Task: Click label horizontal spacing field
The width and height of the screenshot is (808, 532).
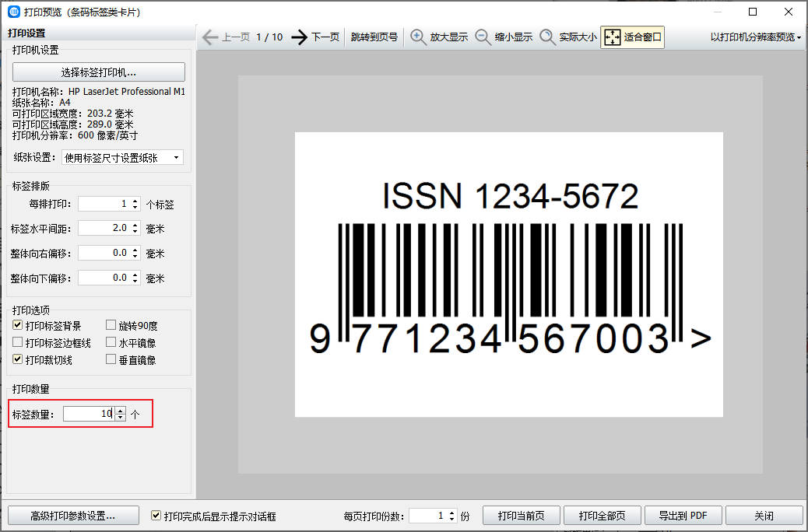Action: [x=104, y=228]
